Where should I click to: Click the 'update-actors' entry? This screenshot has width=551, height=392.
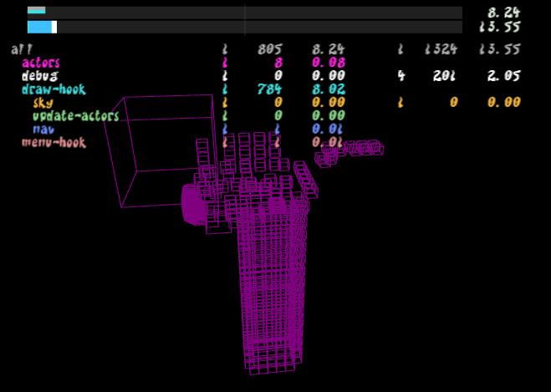point(75,116)
